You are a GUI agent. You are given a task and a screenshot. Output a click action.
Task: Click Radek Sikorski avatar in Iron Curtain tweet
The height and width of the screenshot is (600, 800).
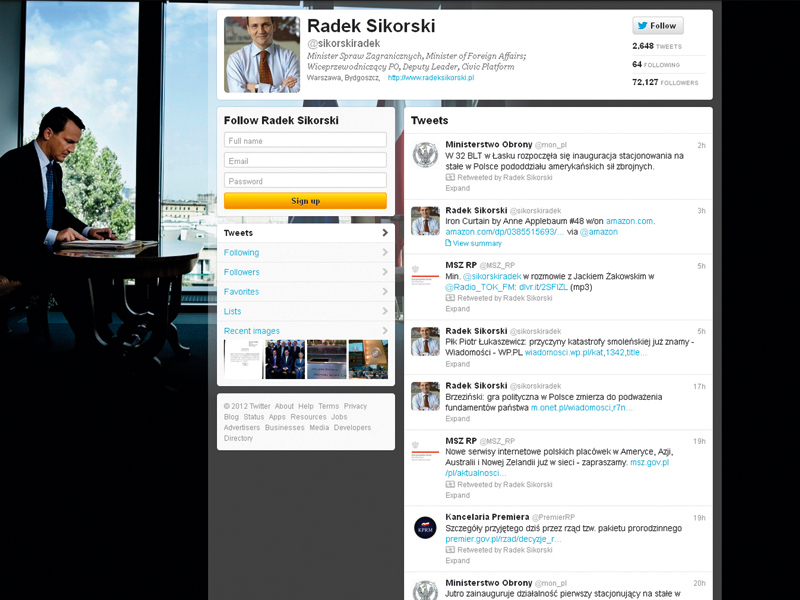(x=425, y=220)
